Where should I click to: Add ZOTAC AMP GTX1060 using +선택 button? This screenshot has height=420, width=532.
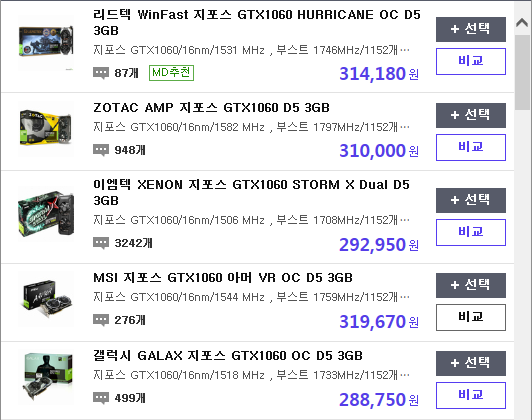[x=471, y=115]
